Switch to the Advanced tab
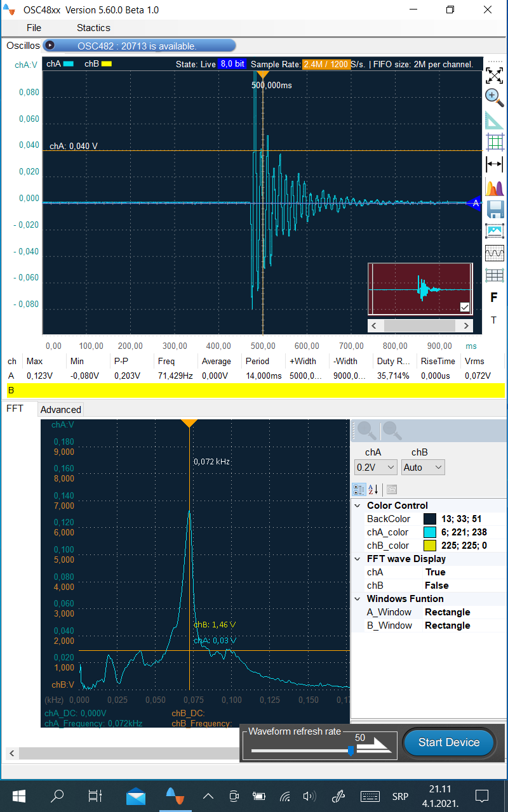 (60, 410)
